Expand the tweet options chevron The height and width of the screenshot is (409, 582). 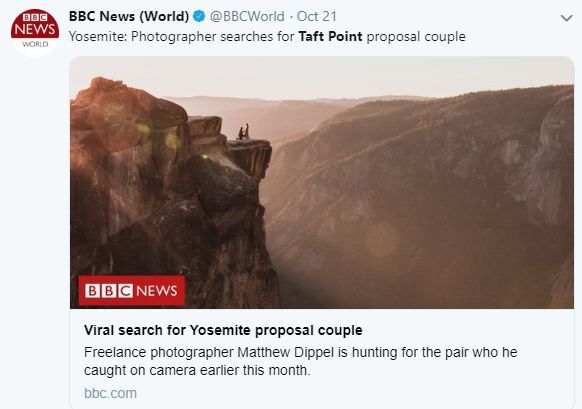click(x=566, y=17)
